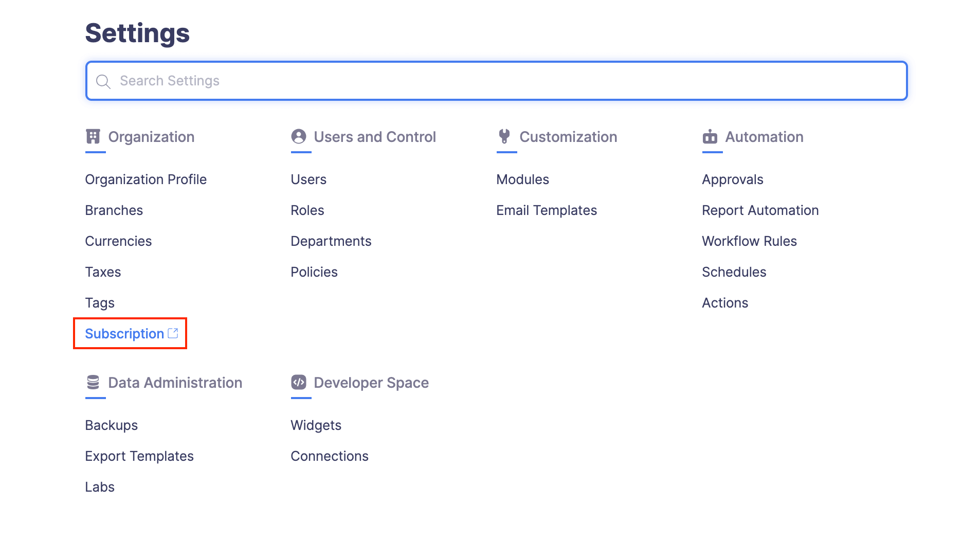
Task: Click the Developer Space code icon
Action: coord(299,383)
